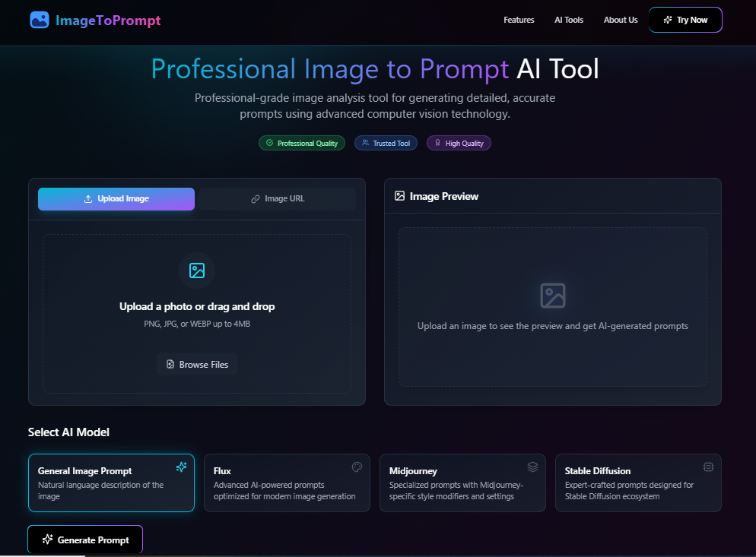Click the chip icon on the Stable Diffusion card
This screenshot has height=557, width=756.
click(x=708, y=467)
